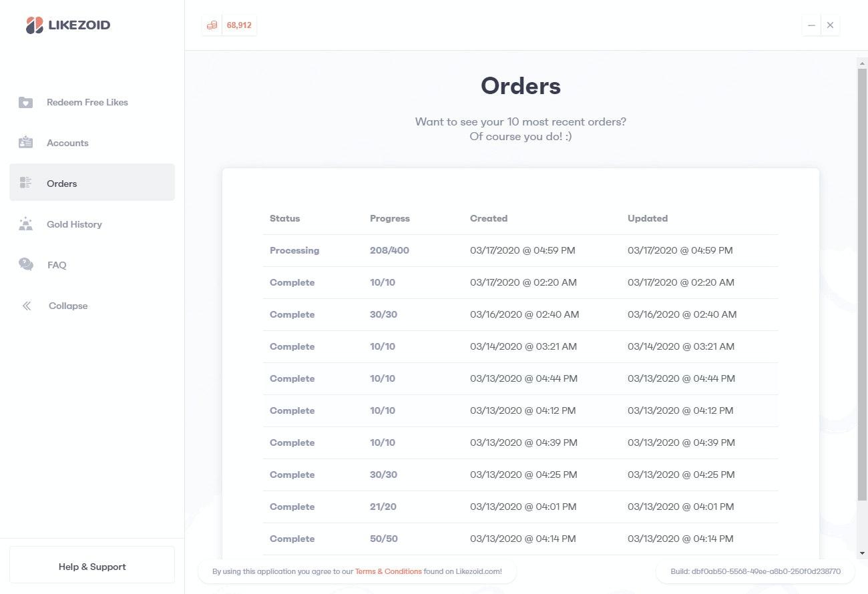The width and height of the screenshot is (868, 594).
Task: Click the Collapse double-chevron icon
Action: pos(27,306)
